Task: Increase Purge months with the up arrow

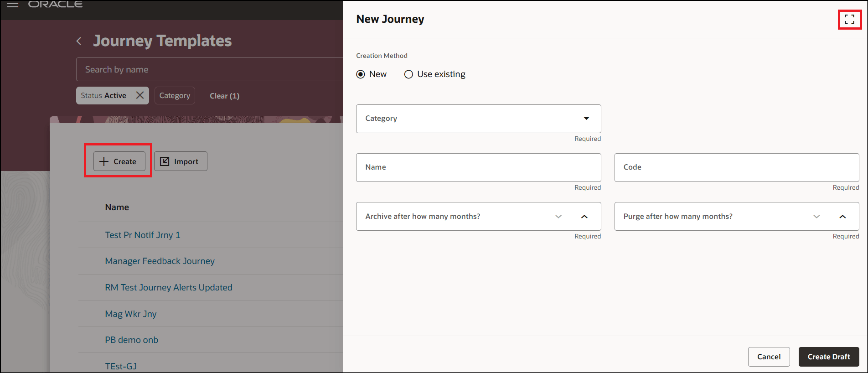Action: click(x=842, y=217)
